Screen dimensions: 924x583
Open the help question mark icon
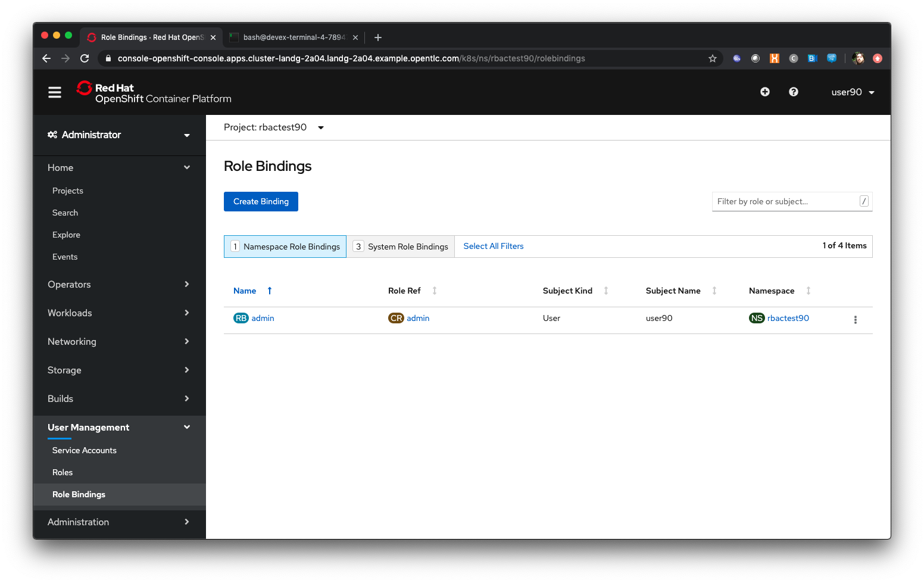pos(794,92)
